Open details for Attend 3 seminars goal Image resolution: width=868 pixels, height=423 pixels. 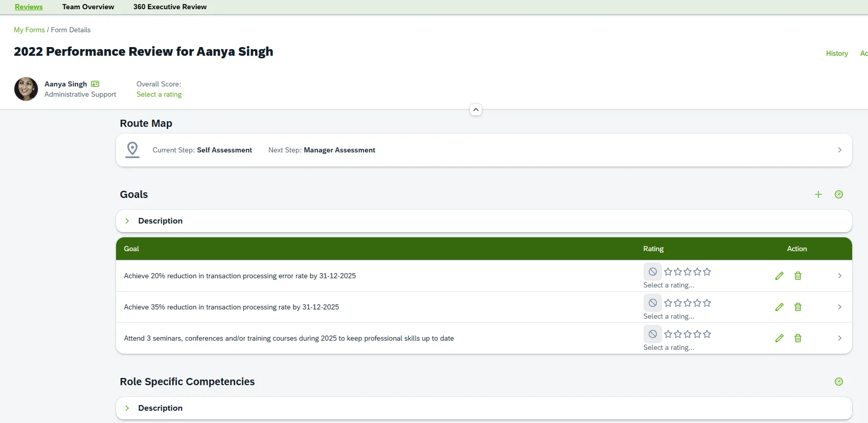[839, 338]
